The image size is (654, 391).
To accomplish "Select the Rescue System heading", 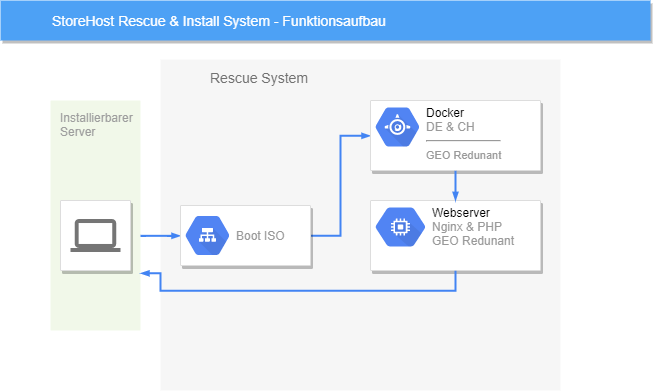I will pyautogui.click(x=259, y=78).
